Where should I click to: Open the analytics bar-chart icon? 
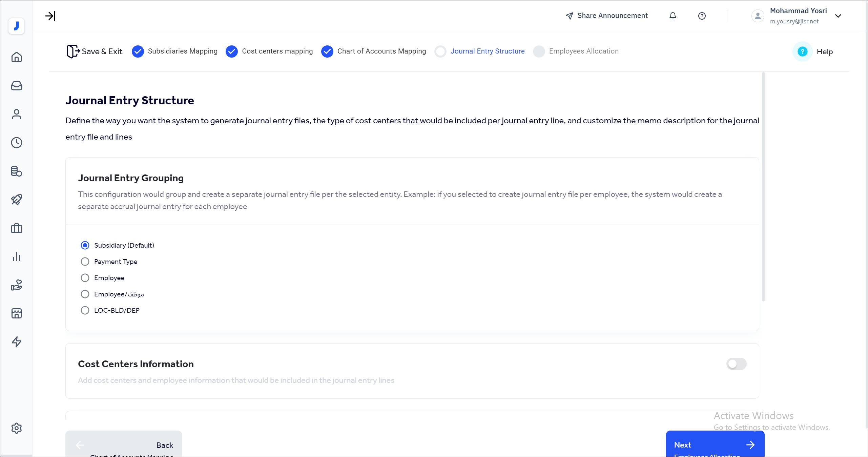16,256
